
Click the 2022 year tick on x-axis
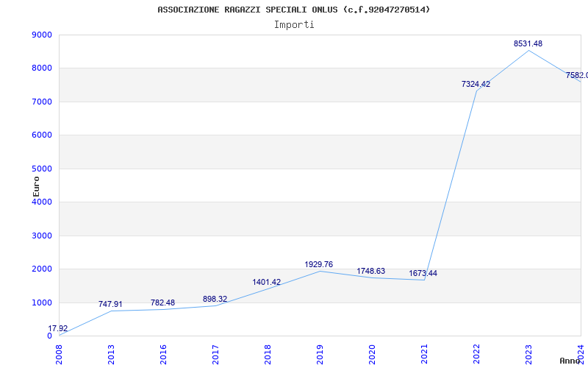(x=476, y=353)
